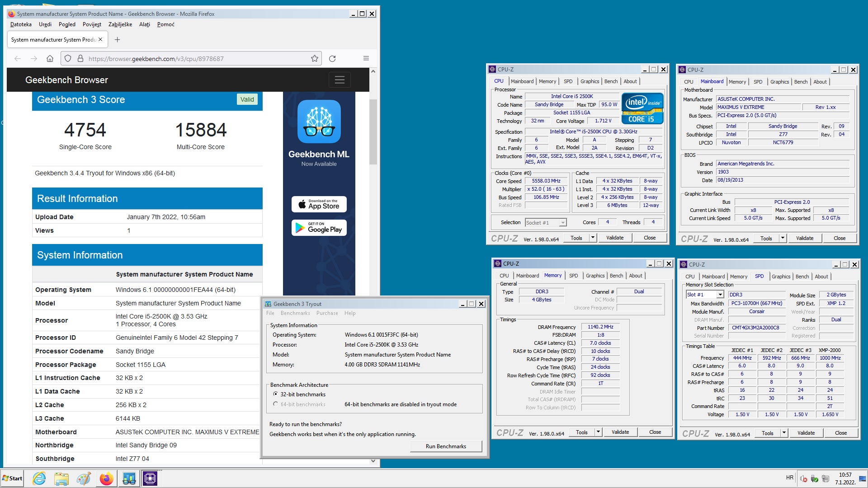Image resolution: width=868 pixels, height=488 pixels.
Task: Open the Povijest menu in Firefox
Action: pyautogui.click(x=92, y=24)
